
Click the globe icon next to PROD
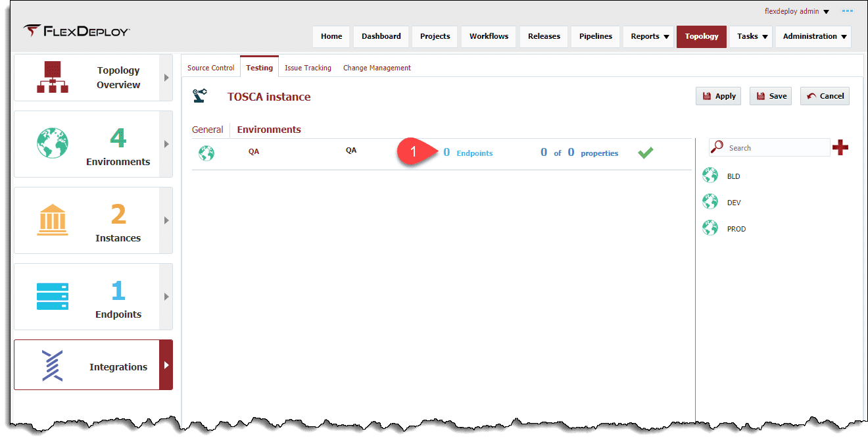[x=710, y=228]
